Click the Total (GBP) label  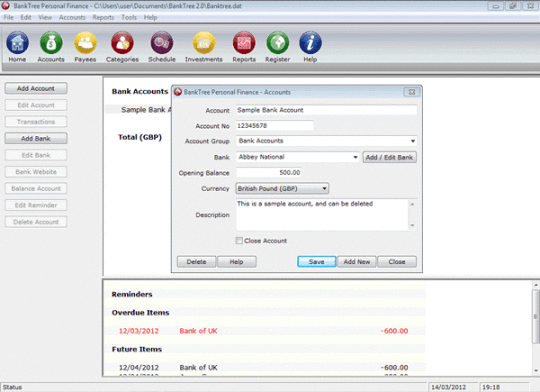click(x=140, y=137)
